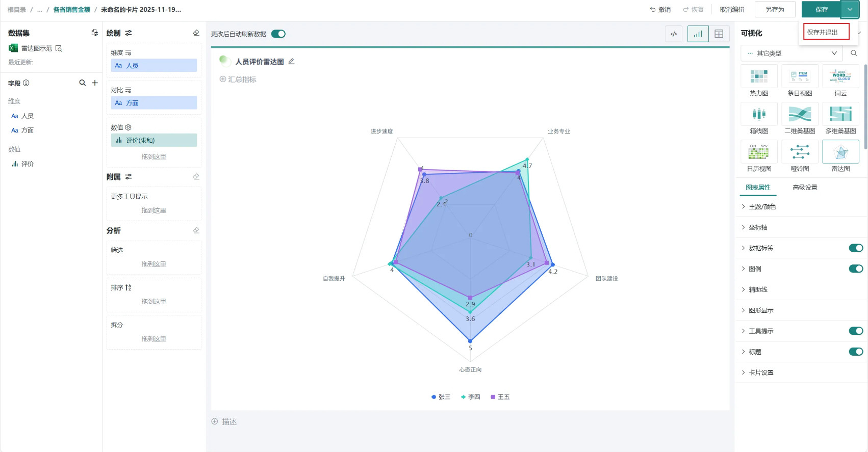This screenshot has height=452, width=868.
Task: Click the pencil icon to edit chart title
Action: 292,62
